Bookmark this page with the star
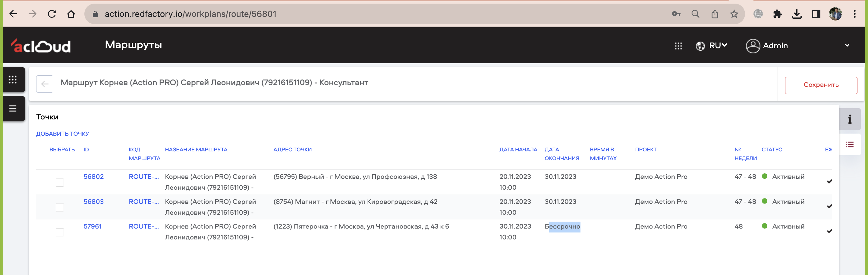The height and width of the screenshot is (275, 868). 734,14
